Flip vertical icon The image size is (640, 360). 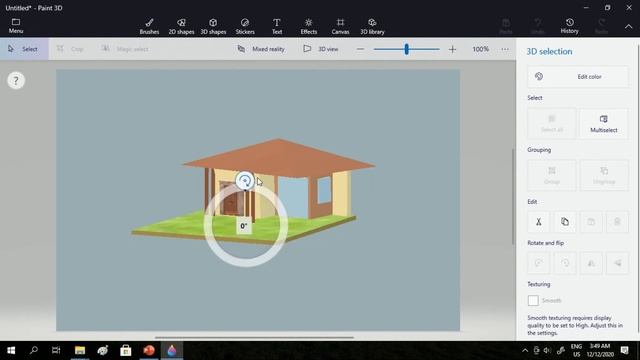point(617,263)
